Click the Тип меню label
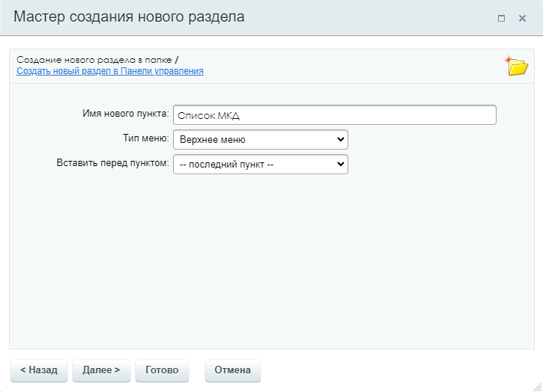The height and width of the screenshot is (392, 543). [146, 138]
